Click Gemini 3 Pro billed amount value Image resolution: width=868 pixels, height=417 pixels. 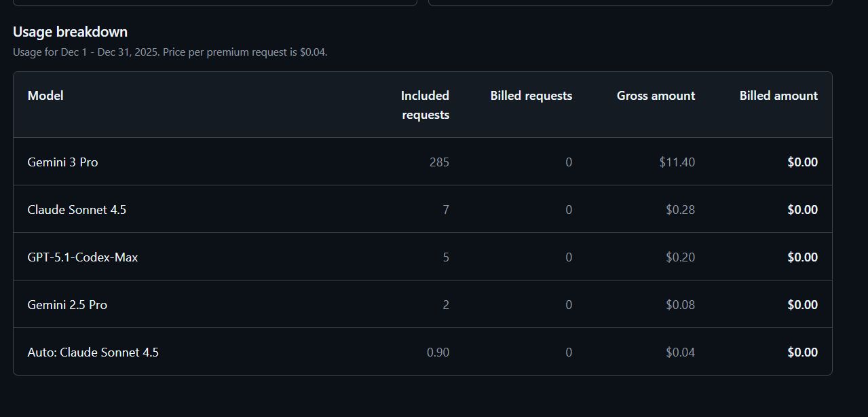(802, 162)
